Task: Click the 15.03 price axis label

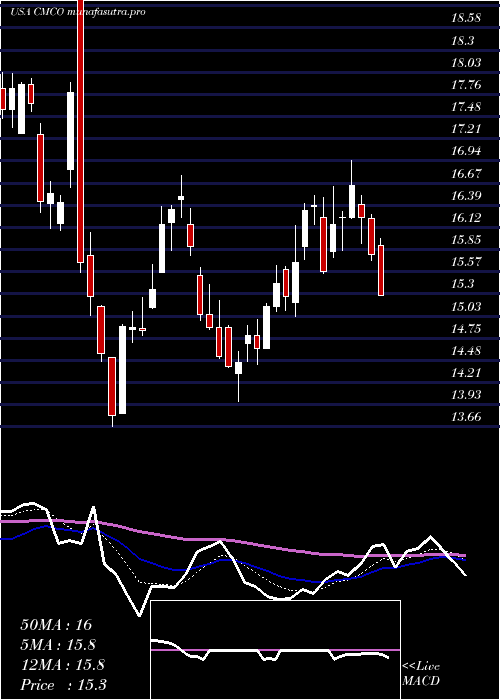Action: tap(465, 306)
